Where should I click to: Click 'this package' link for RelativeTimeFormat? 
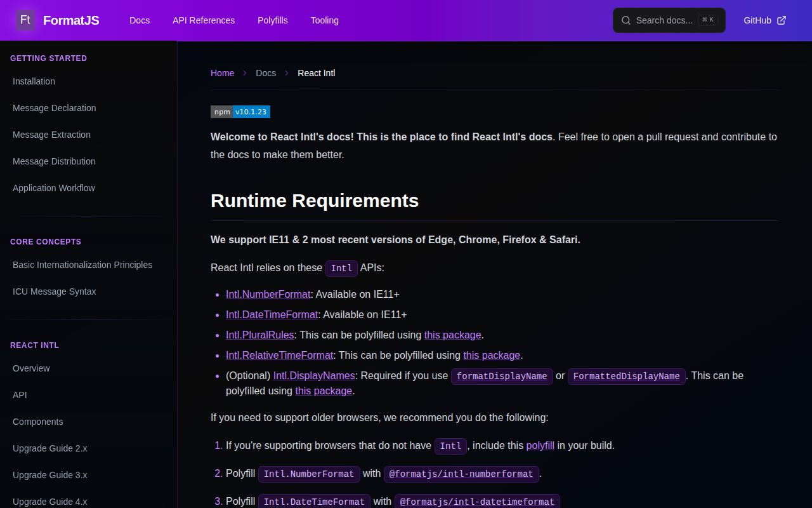(492, 355)
